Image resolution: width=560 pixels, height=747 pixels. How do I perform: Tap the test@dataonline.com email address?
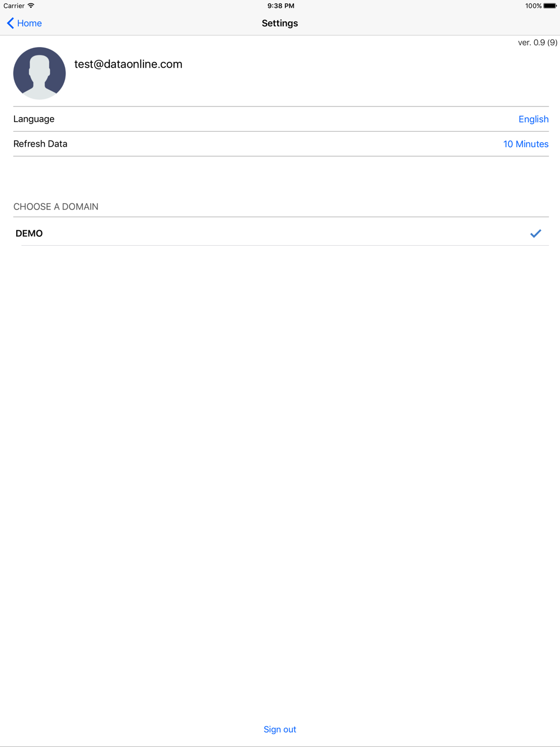tap(128, 64)
